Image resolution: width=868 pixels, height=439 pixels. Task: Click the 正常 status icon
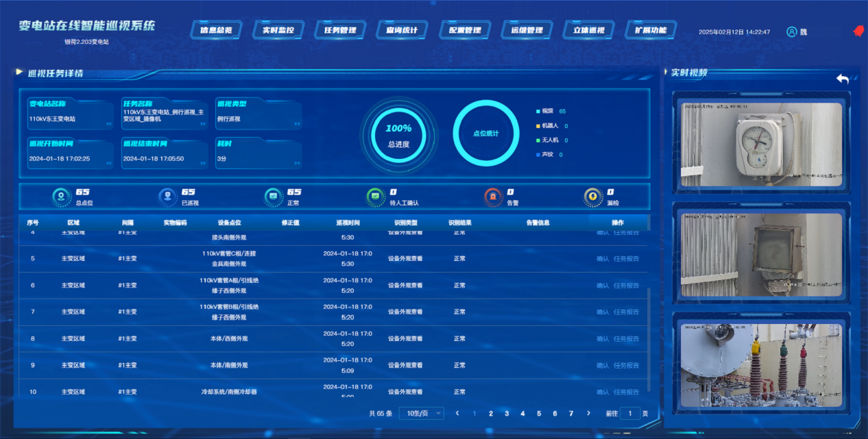point(273,197)
